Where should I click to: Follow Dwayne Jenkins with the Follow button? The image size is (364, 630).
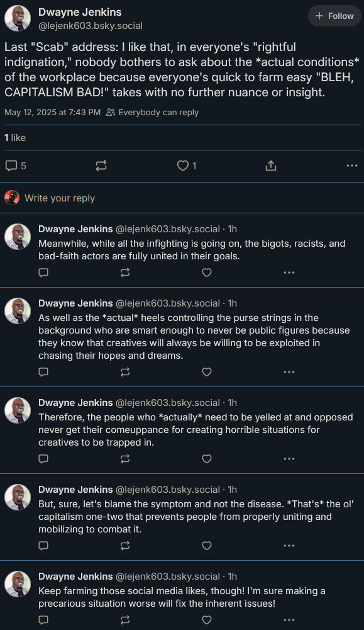click(x=334, y=16)
